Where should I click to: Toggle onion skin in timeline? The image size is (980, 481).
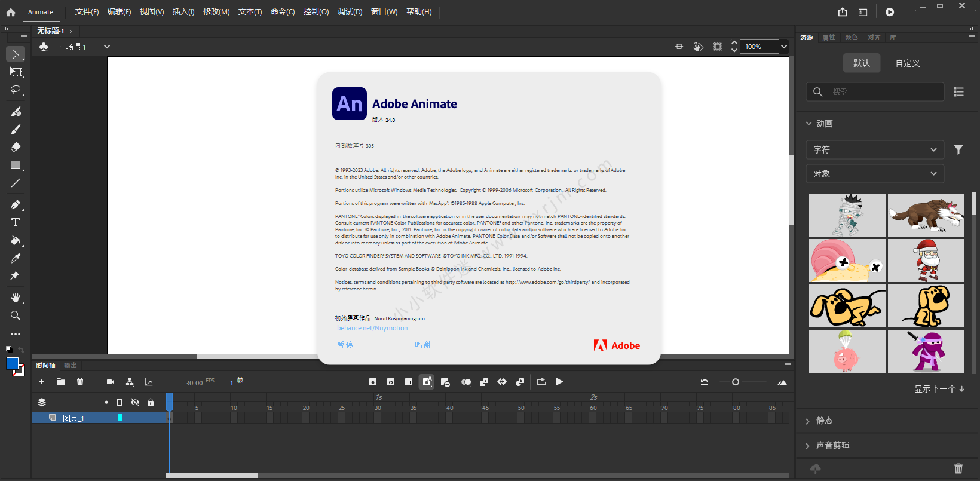tap(466, 382)
